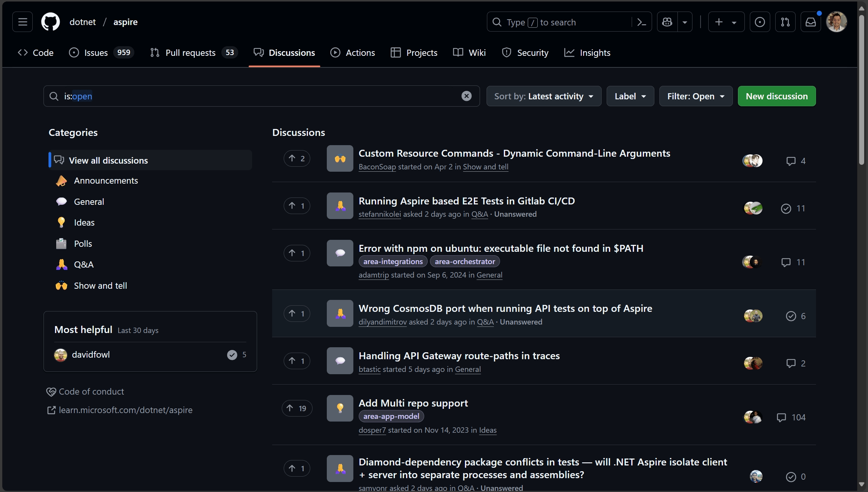The width and height of the screenshot is (868, 492).
Task: Open the Copilot chat icon
Action: [x=667, y=22]
